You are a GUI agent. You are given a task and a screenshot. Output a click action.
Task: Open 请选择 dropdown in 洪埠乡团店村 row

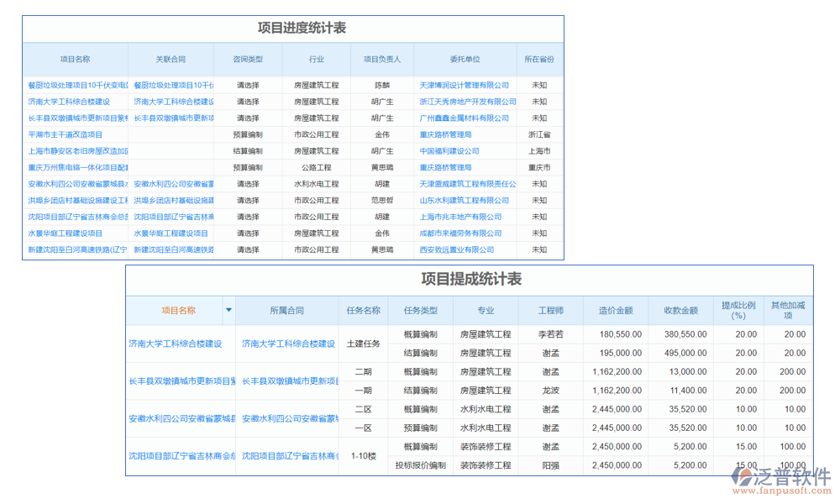249,200
